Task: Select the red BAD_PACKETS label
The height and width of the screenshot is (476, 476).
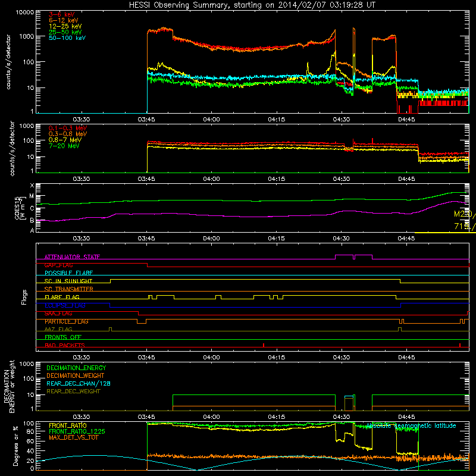Action: [x=65, y=345]
